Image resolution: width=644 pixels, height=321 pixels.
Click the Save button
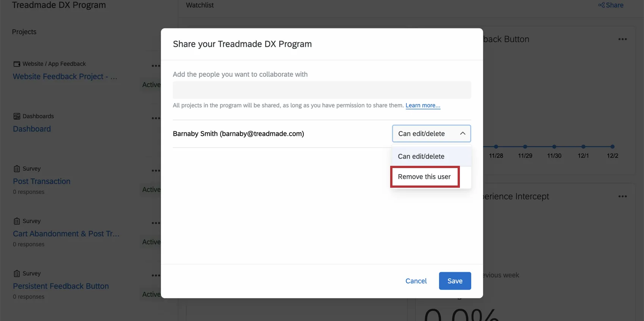pos(455,281)
